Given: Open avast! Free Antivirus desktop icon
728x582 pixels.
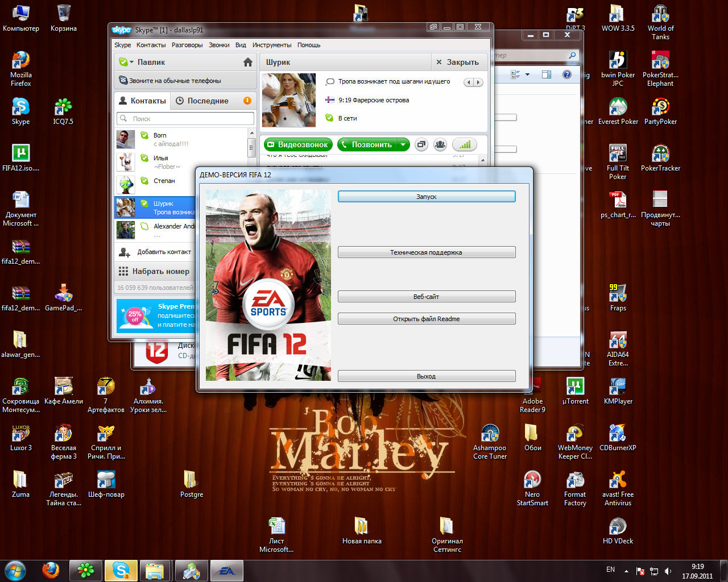Looking at the screenshot, I should [x=618, y=489].
